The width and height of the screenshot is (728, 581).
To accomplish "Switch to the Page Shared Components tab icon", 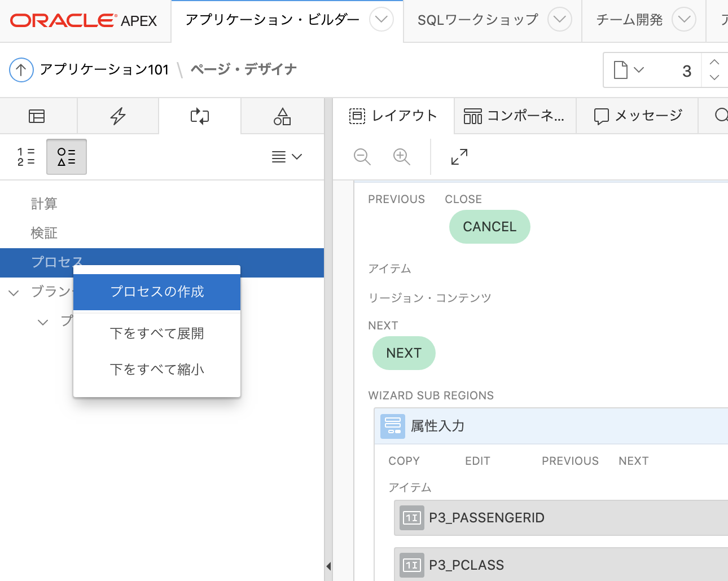I will pos(282,116).
